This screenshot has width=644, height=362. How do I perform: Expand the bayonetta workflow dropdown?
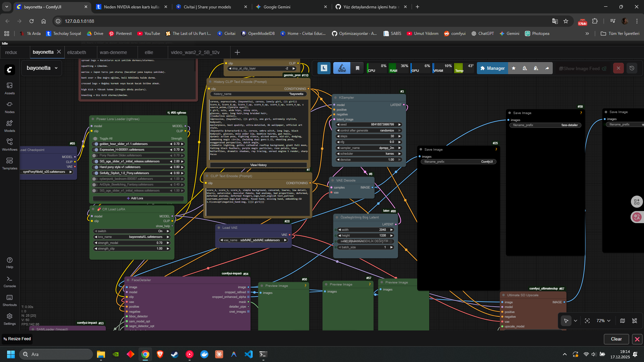[x=42, y=68]
